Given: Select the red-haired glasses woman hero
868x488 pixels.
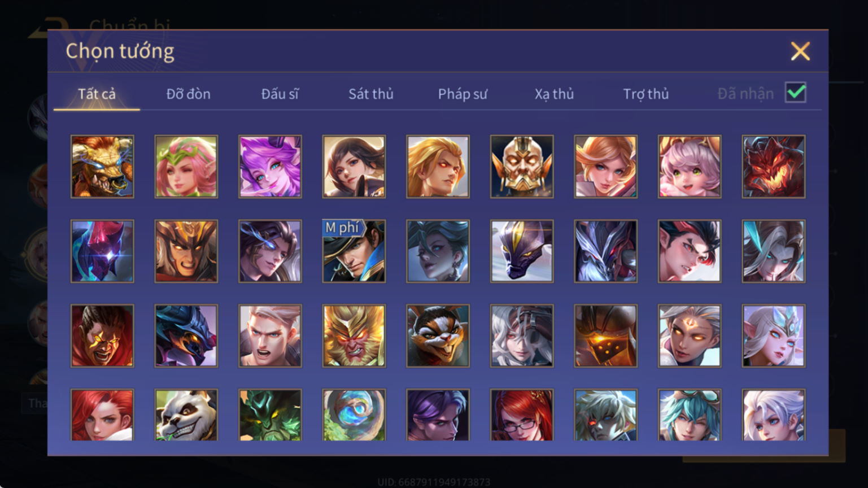Looking at the screenshot, I should tap(522, 415).
